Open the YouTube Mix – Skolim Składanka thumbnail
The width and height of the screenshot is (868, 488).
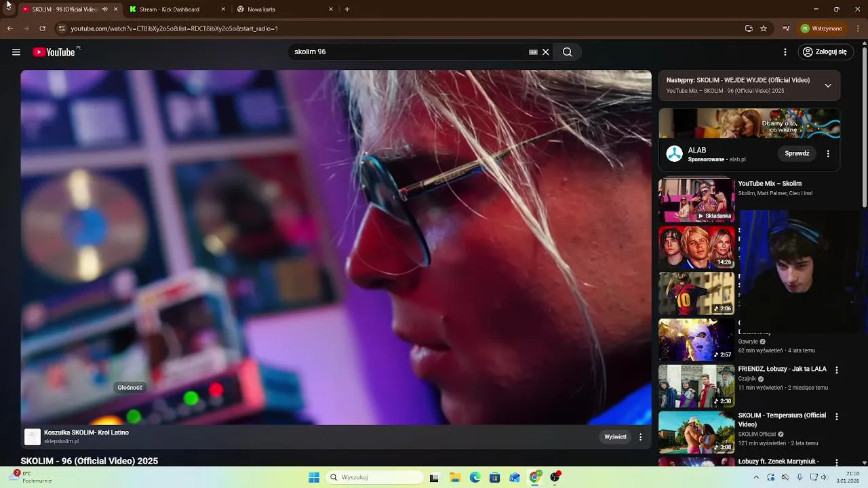[696, 200]
